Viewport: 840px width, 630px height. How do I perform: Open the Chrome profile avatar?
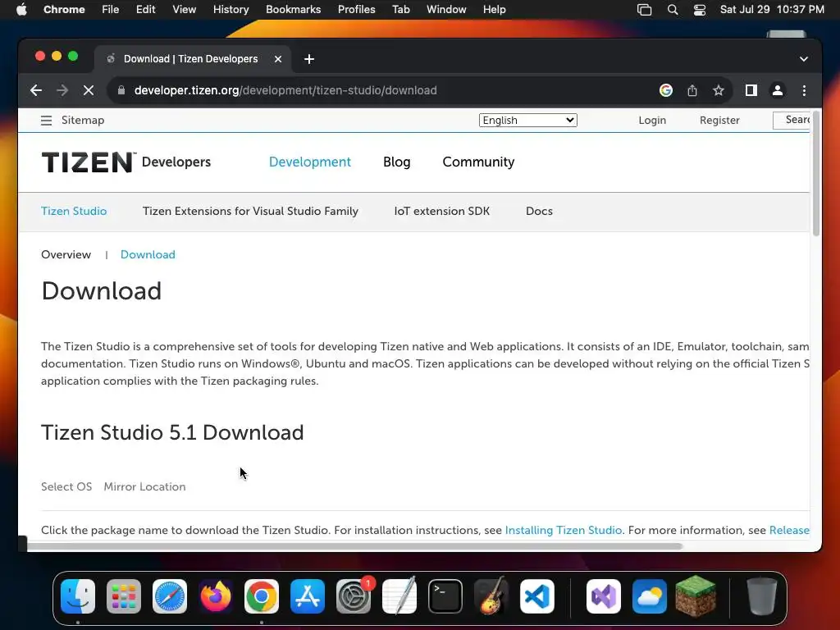(778, 90)
